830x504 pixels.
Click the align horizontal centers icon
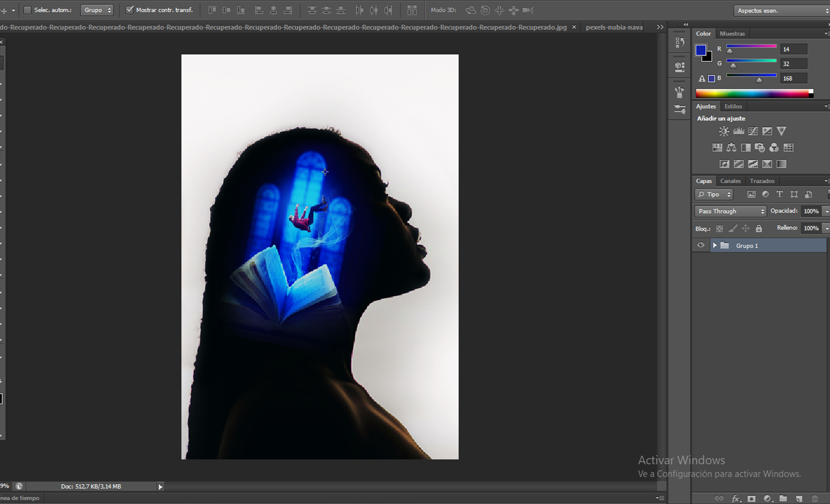point(273,10)
